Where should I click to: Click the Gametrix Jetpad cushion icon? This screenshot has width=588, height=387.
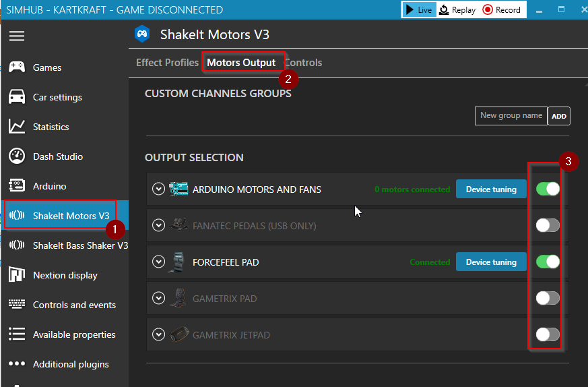[178, 334]
